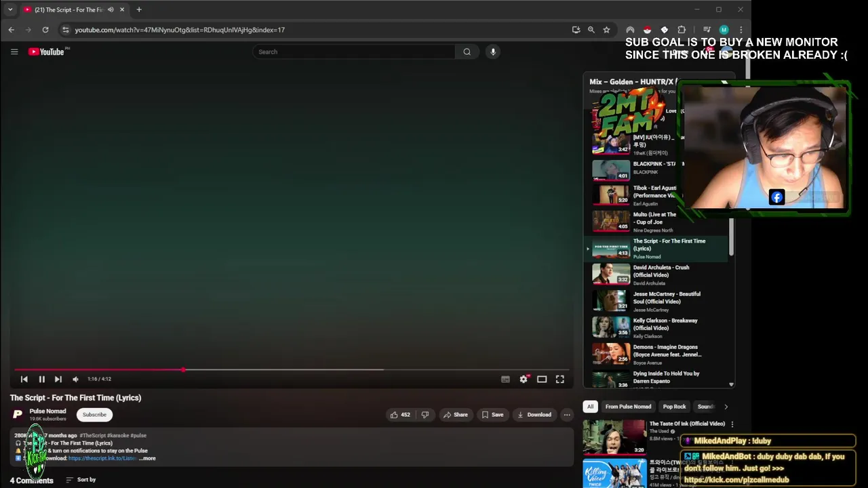Play Tibok - Earl Agustin item
The width and height of the screenshot is (868, 488).
(x=655, y=195)
